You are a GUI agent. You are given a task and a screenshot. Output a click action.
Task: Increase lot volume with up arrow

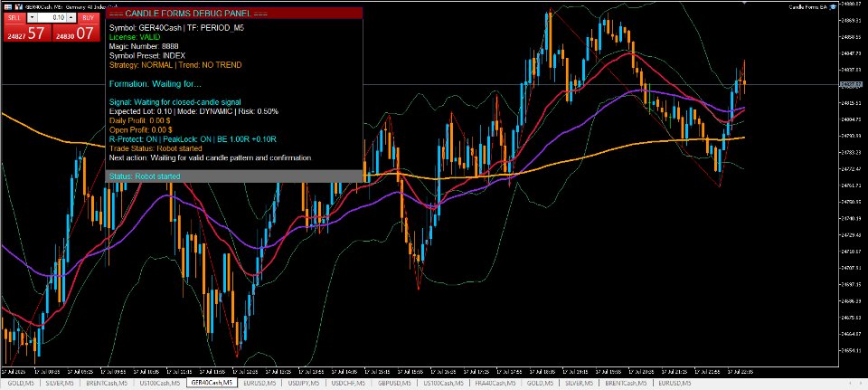(x=71, y=17)
